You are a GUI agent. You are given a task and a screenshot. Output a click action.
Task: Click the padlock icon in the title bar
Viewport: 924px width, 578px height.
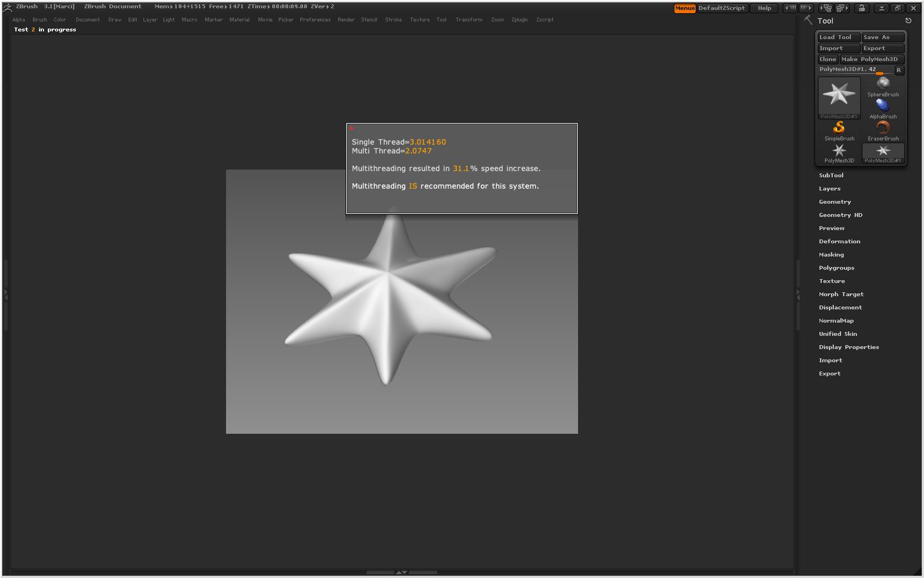point(862,8)
